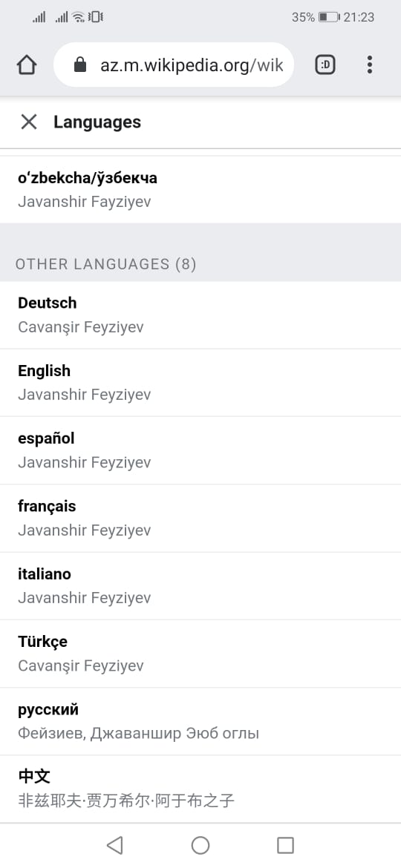Viewport: 401px width, 868px height.
Task: Open the Türkçe Cavanşir Feyziyev page
Action: [200, 653]
